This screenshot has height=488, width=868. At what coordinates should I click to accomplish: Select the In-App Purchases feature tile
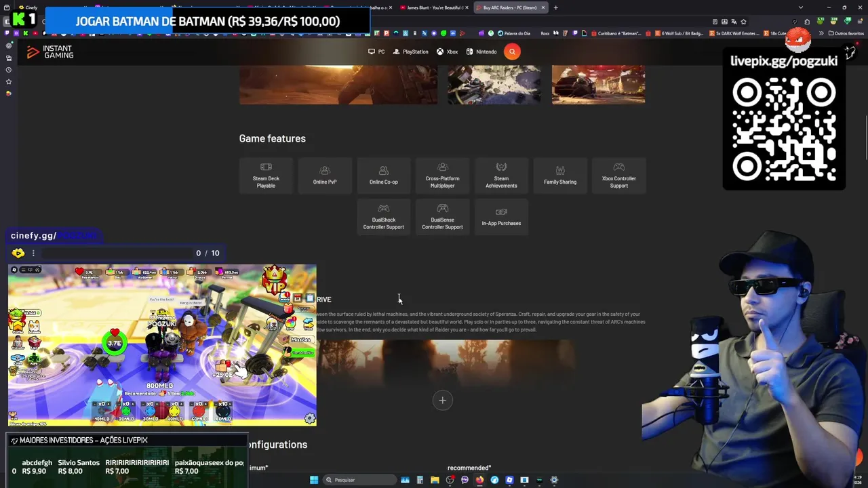(x=501, y=217)
